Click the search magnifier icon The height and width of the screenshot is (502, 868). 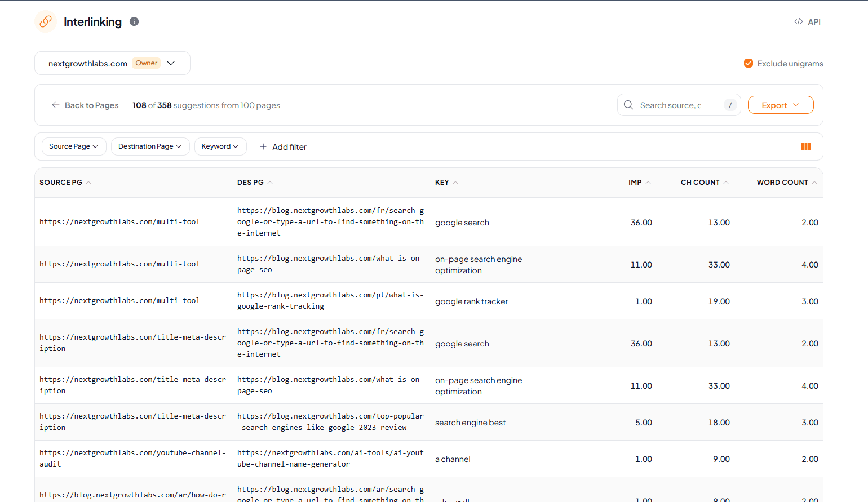click(628, 105)
